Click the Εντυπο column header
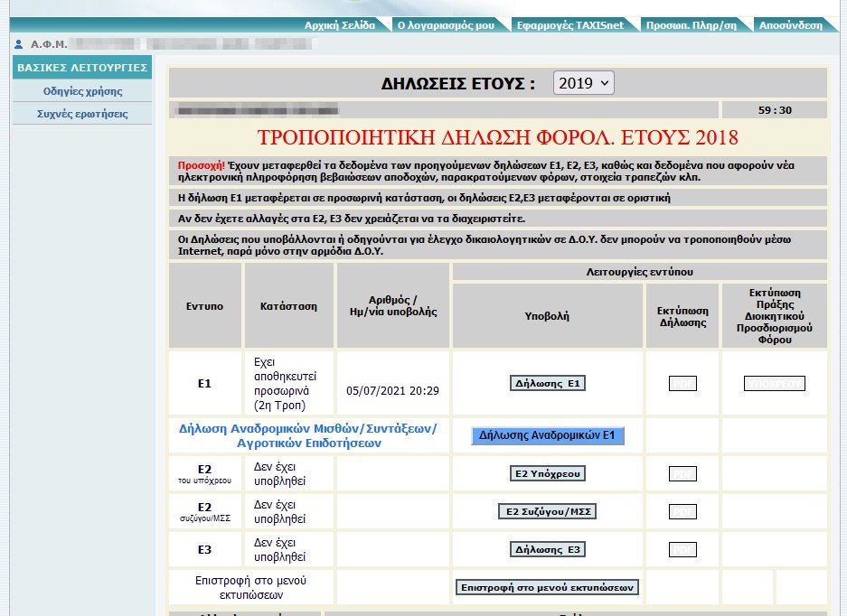Image resolution: width=847 pixels, height=616 pixels. [x=204, y=306]
